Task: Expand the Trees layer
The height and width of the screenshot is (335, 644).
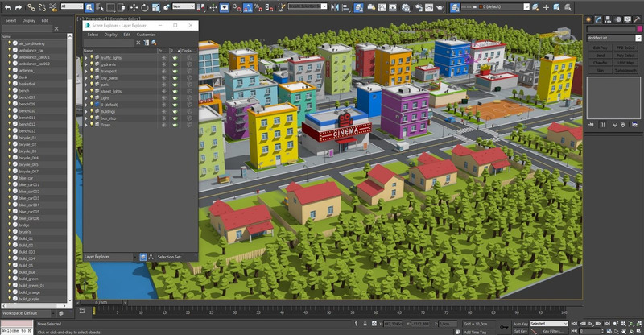Action: click(86, 125)
